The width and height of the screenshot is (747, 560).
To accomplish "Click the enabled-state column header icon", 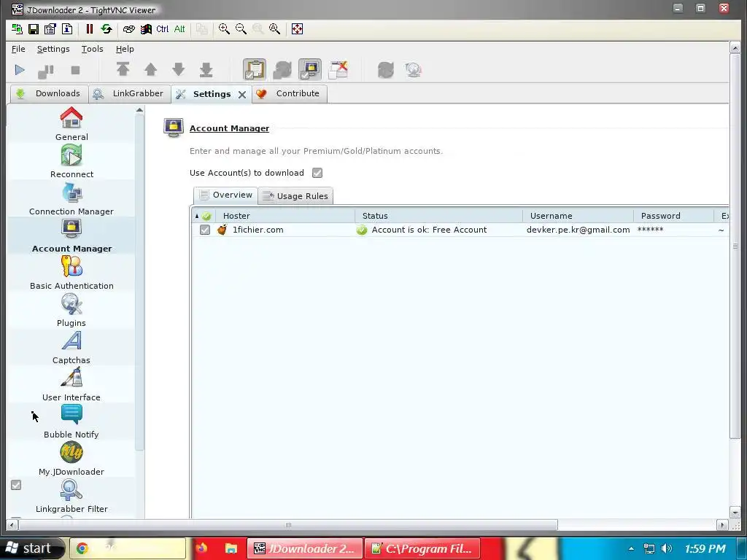I will 206,216.
